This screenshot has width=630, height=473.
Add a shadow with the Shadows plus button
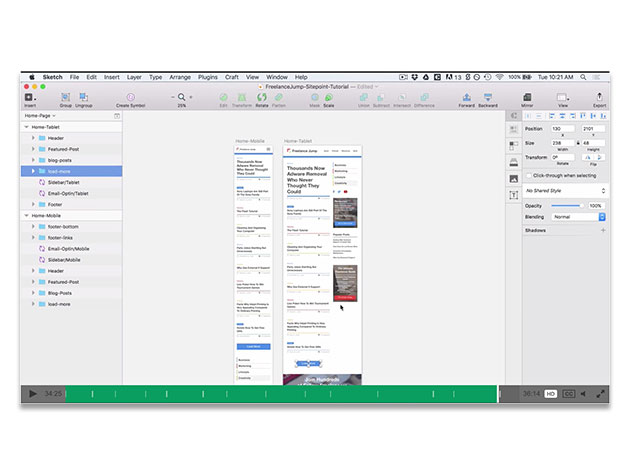603,230
